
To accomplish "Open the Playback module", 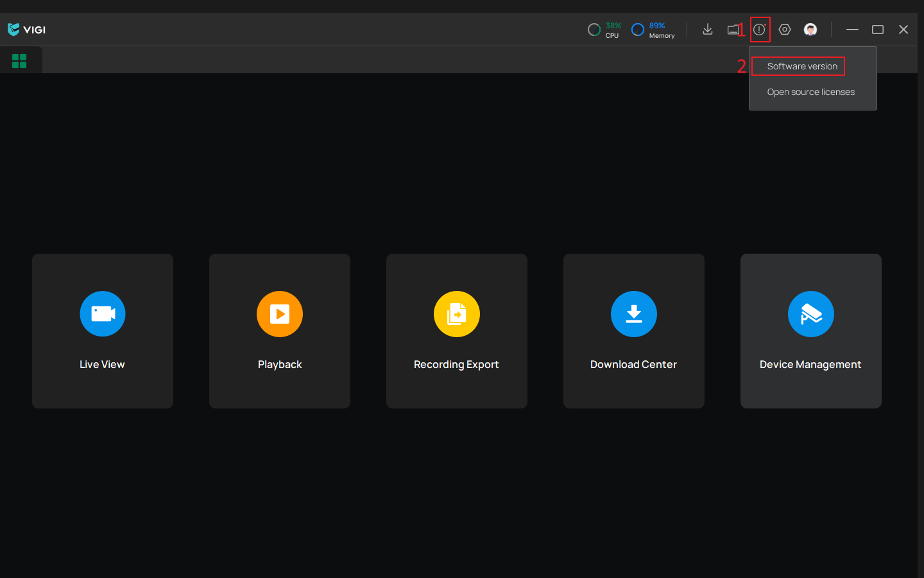I will coord(280,331).
